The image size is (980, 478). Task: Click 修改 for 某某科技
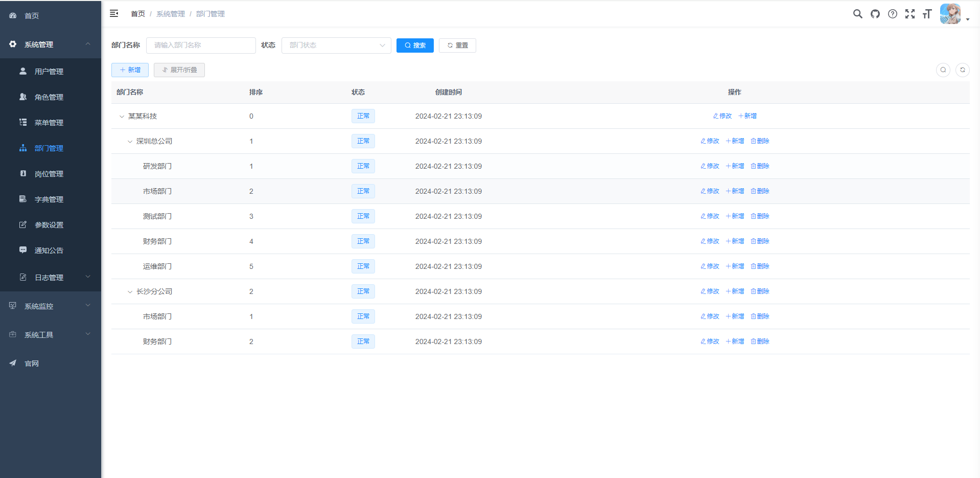722,116
